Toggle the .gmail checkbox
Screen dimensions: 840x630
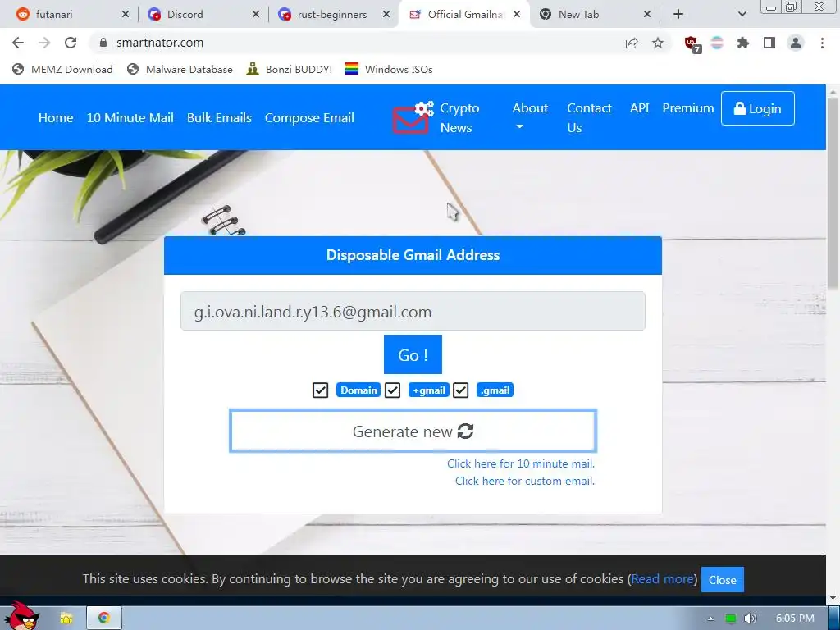coord(461,390)
